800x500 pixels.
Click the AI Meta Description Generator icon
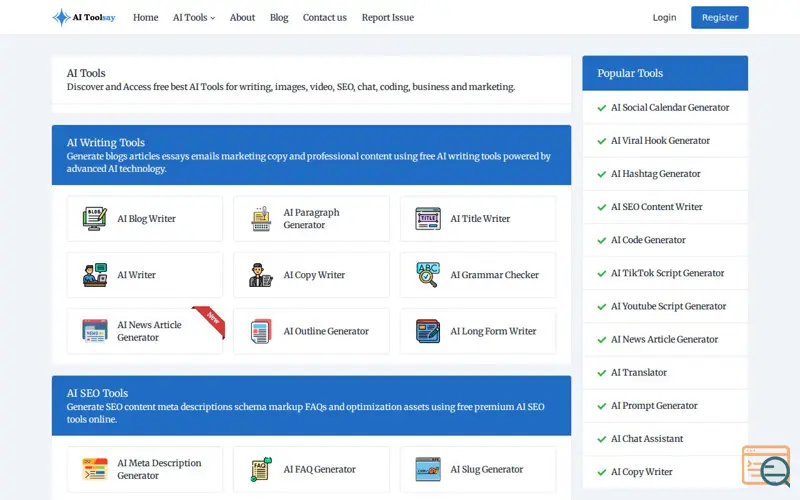point(95,469)
